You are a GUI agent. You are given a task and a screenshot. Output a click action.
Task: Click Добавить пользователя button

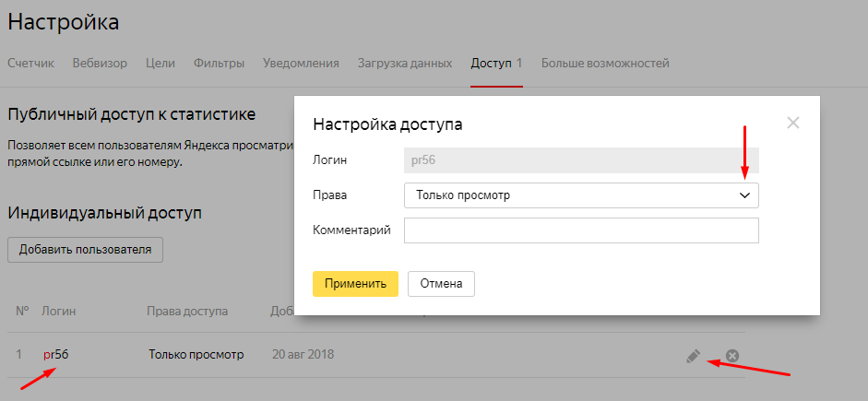coord(85,249)
